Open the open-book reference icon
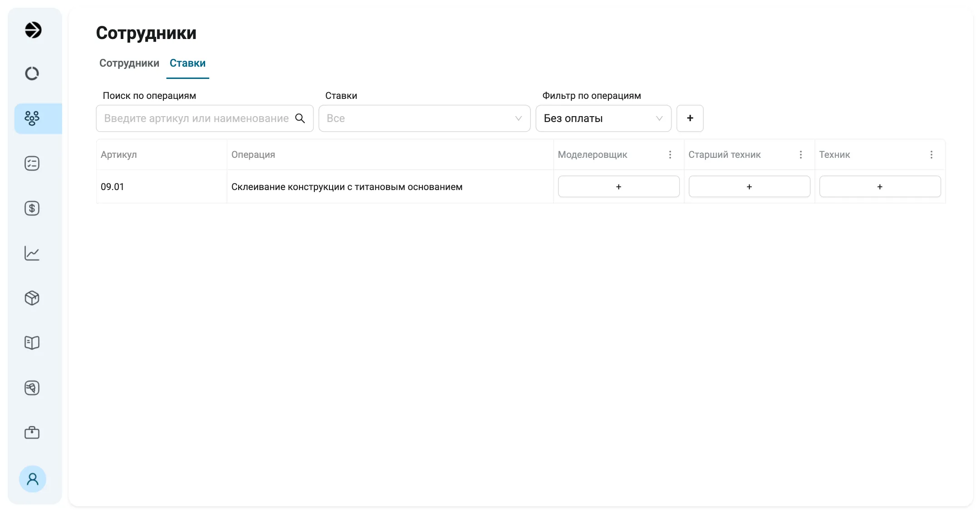The width and height of the screenshot is (980, 513). click(x=32, y=343)
